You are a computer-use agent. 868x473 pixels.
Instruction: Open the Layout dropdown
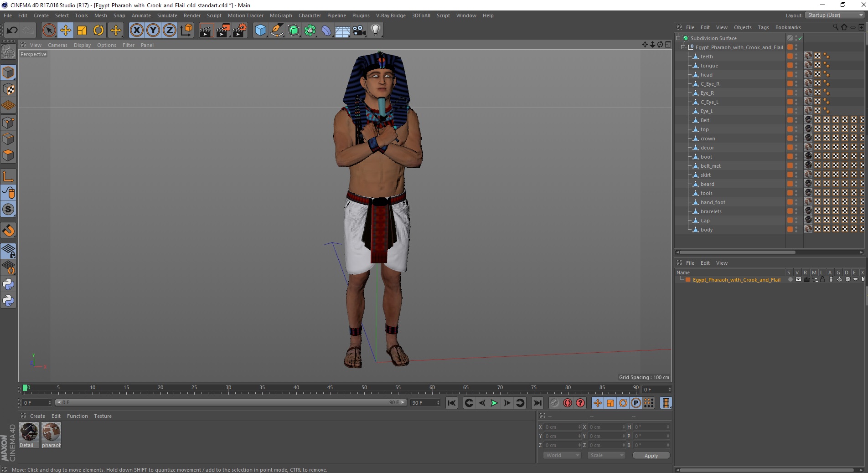pyautogui.click(x=835, y=15)
